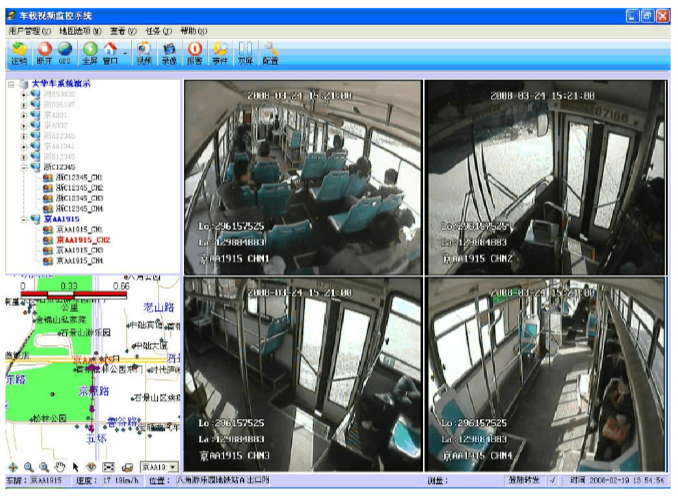
Task: Open the 用户管理 menu
Action: pyautogui.click(x=30, y=31)
